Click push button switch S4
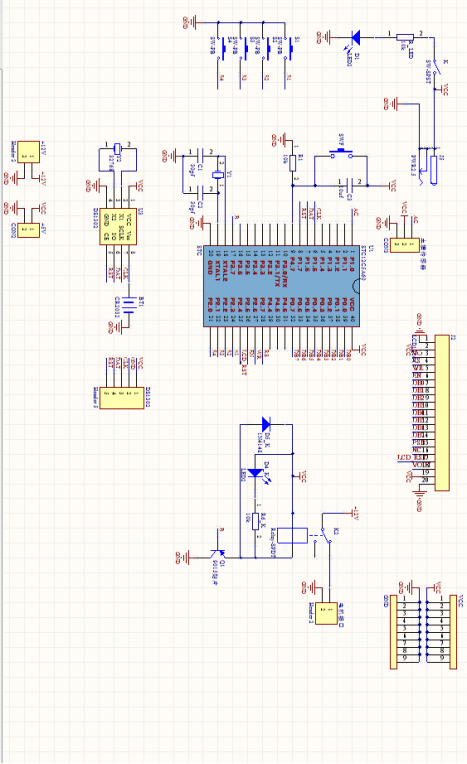This screenshot has height=764, width=467. point(219,49)
